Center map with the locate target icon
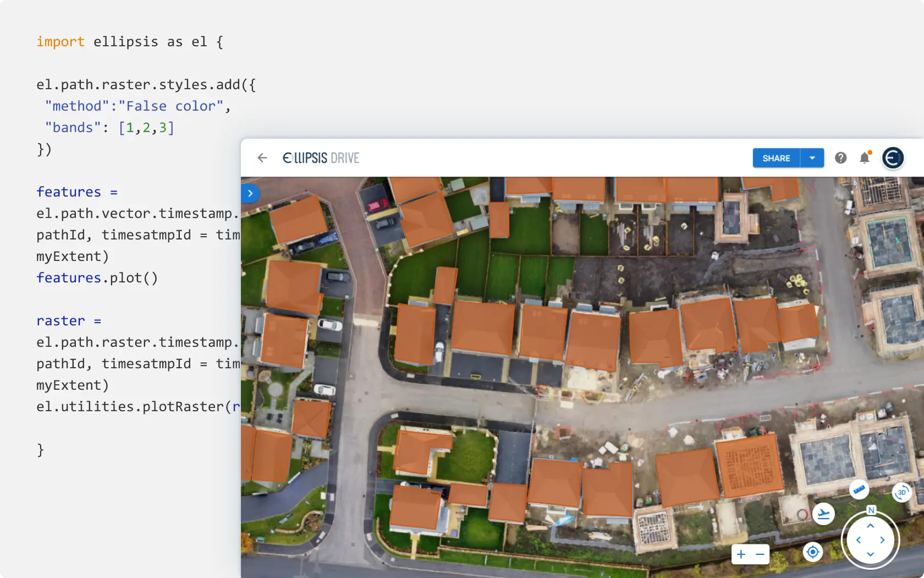This screenshot has width=924, height=578. [812, 552]
